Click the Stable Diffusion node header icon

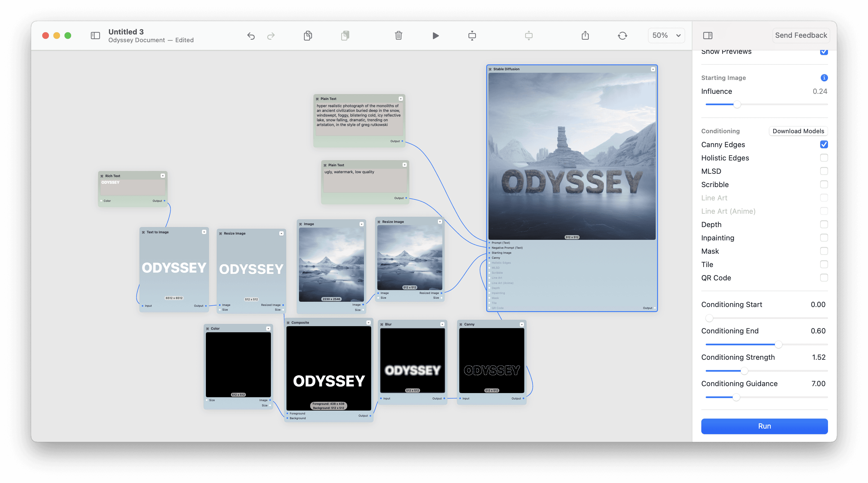(490, 69)
